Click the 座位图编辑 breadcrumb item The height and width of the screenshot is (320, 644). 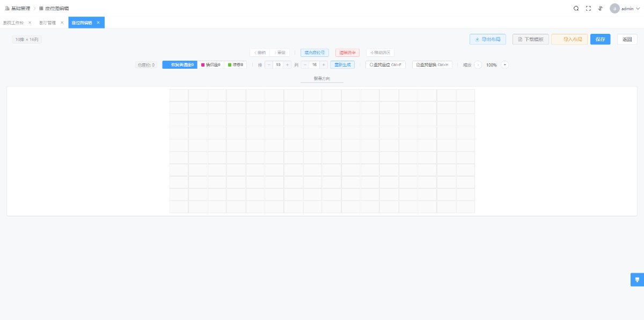tap(54, 9)
